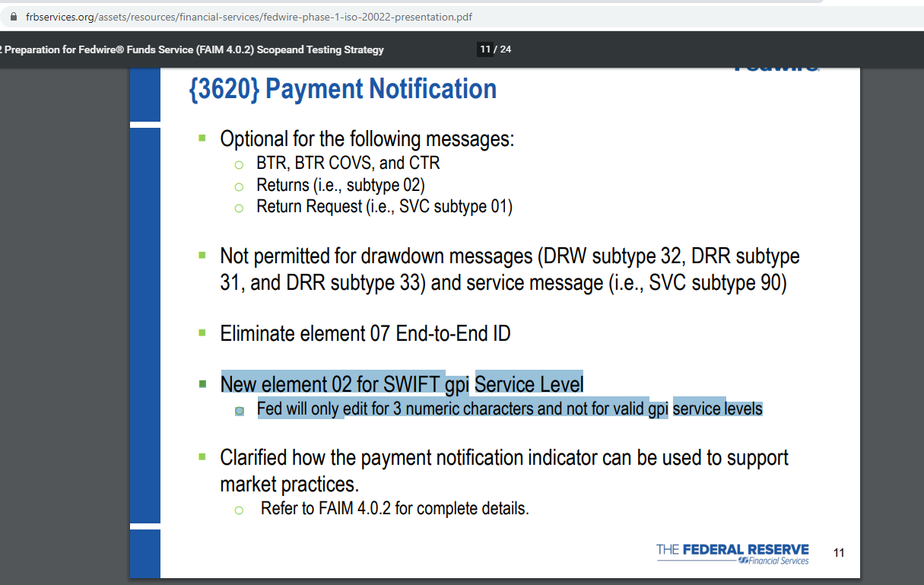
Task: Click the green bullet beside 'Eliminate element 07'
Action: pos(203,334)
